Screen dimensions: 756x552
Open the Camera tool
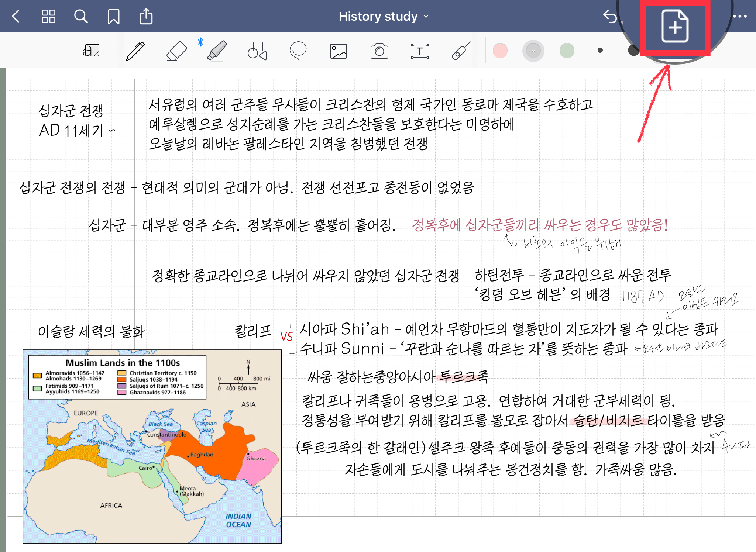(379, 51)
